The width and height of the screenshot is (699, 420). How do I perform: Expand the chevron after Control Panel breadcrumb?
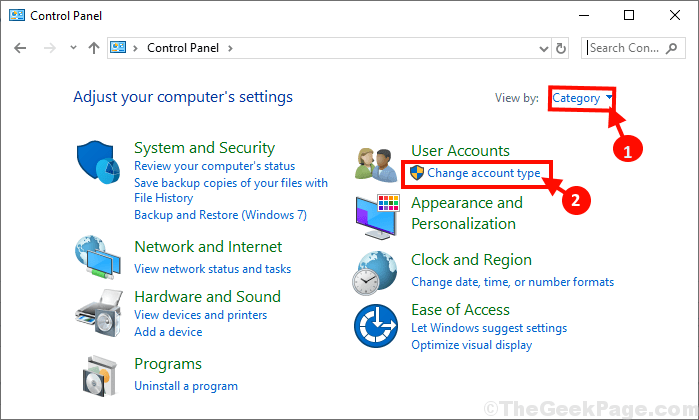coord(230,48)
